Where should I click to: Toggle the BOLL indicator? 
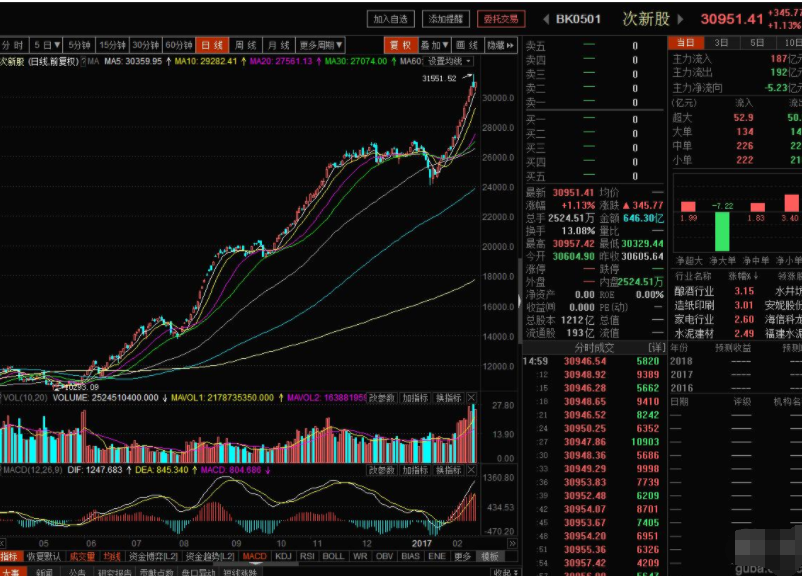[x=333, y=556]
